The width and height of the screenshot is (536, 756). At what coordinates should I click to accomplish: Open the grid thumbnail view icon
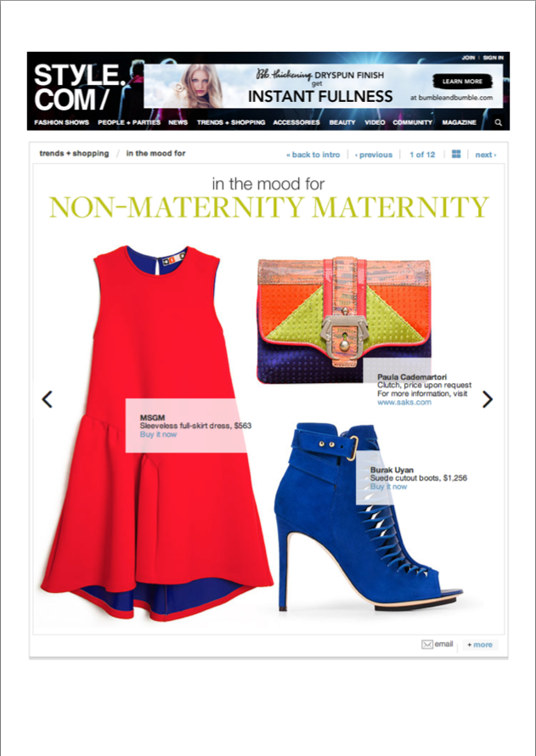click(x=456, y=155)
